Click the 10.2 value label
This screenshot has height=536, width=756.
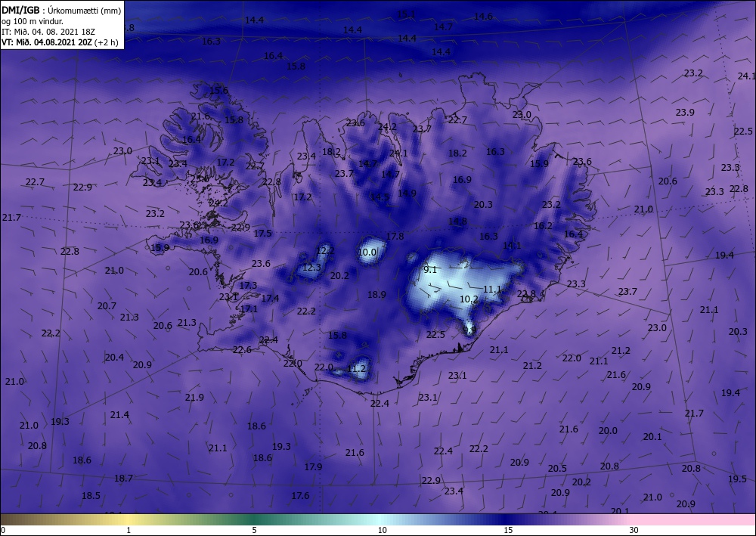[469, 299]
